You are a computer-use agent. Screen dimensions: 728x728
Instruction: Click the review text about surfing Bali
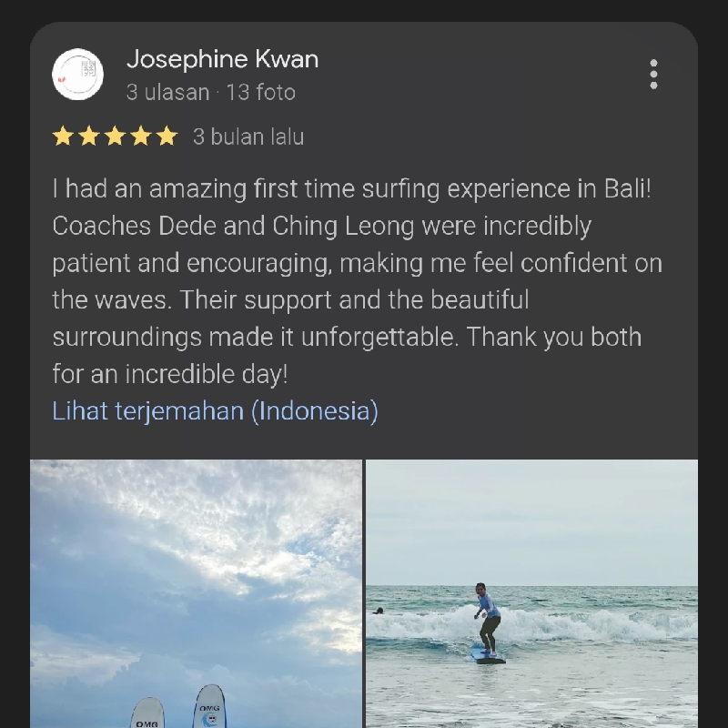[357, 281]
